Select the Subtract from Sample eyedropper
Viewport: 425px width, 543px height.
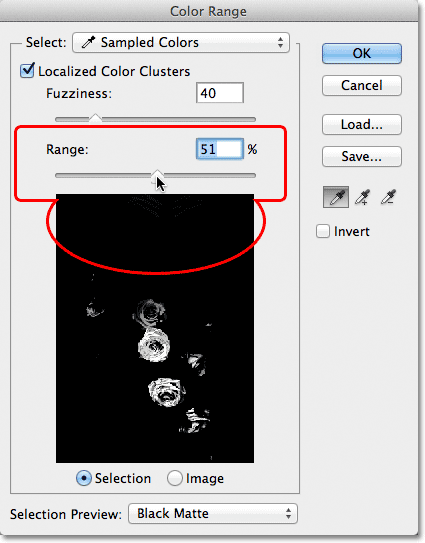click(x=388, y=197)
